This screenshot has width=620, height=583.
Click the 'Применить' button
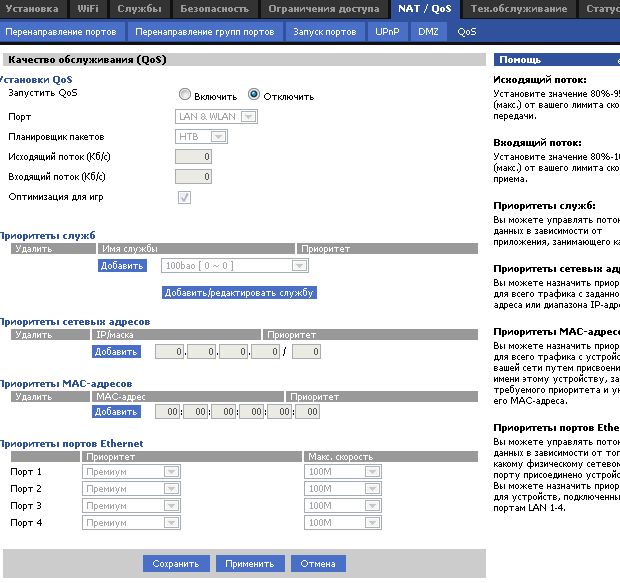[250, 564]
